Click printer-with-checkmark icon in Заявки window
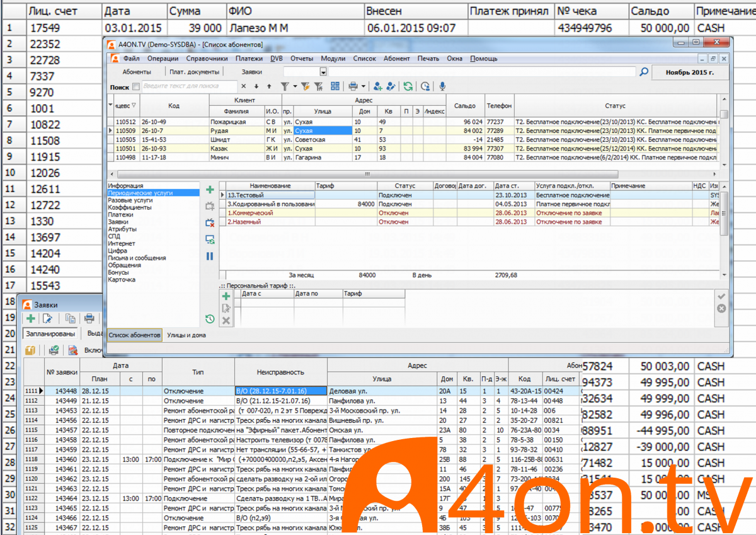This screenshot has width=756, height=535. click(x=54, y=350)
